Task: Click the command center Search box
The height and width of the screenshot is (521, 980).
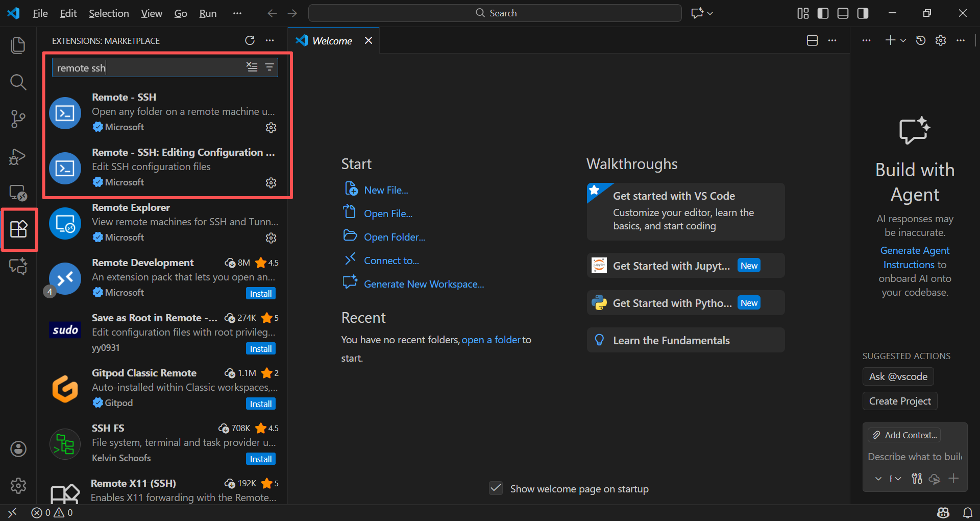Action: click(495, 13)
